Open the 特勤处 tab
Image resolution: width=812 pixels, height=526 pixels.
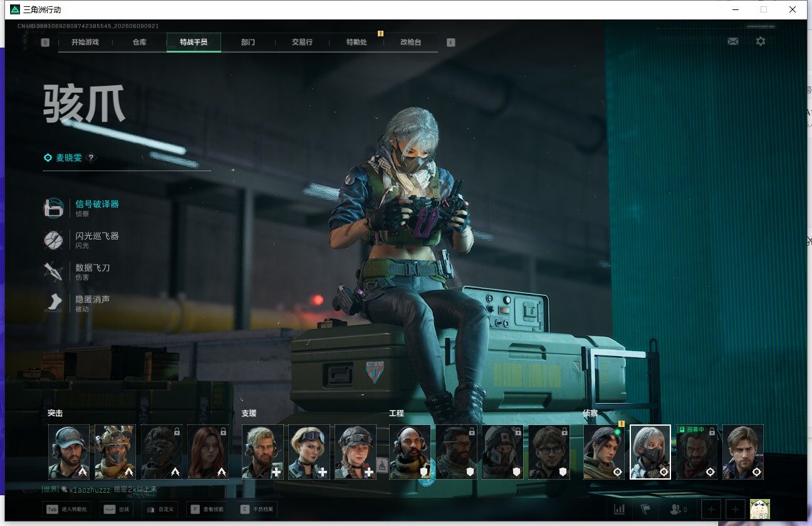pos(357,43)
